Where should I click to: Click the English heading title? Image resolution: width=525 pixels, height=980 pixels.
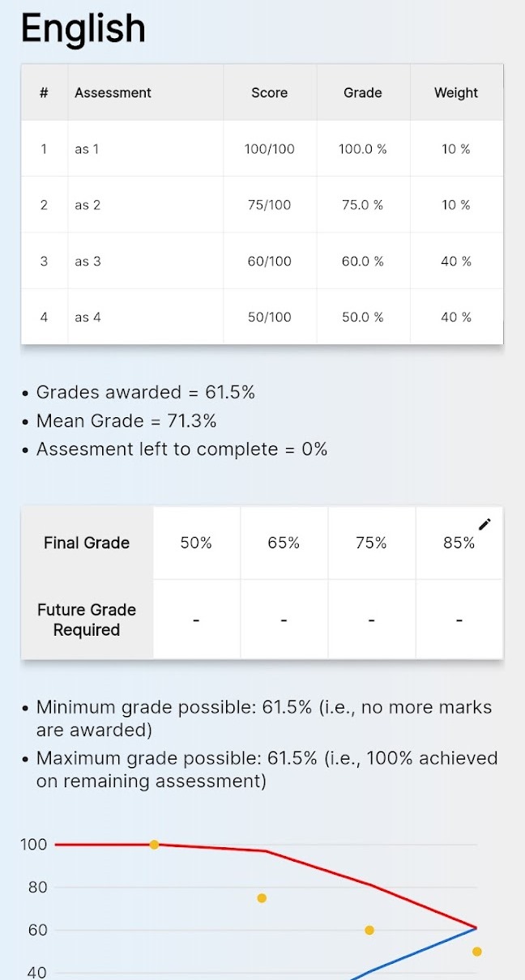tap(83, 28)
